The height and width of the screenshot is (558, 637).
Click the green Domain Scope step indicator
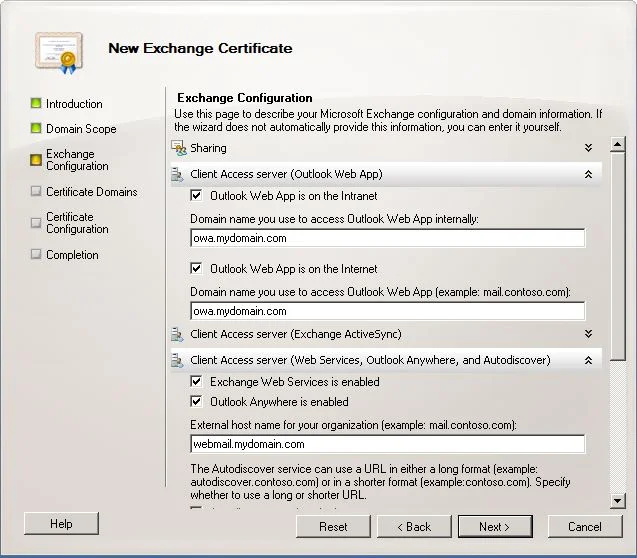click(36, 128)
